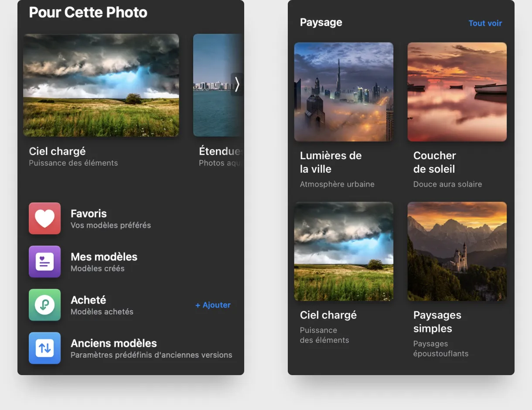532x410 pixels.
Task: Click Tout voir in Paysage section
Action: point(485,23)
